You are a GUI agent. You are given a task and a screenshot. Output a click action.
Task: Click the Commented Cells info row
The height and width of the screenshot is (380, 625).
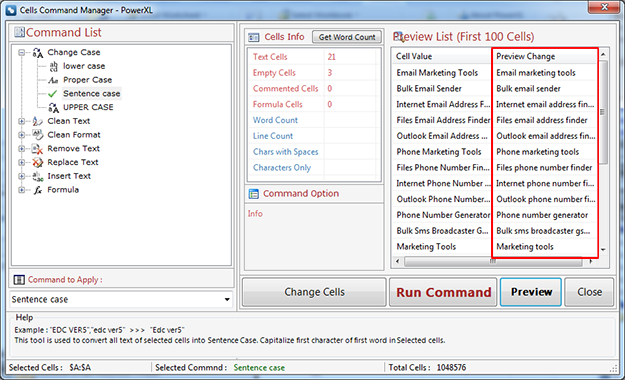point(313,89)
